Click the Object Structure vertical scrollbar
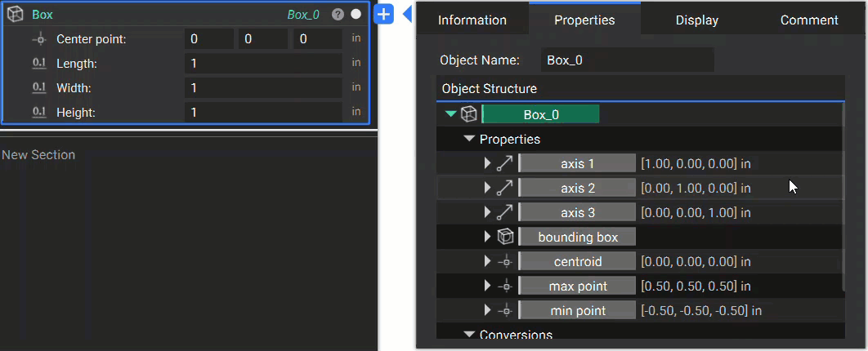Screen dimensions: 868x351 [843, 196]
